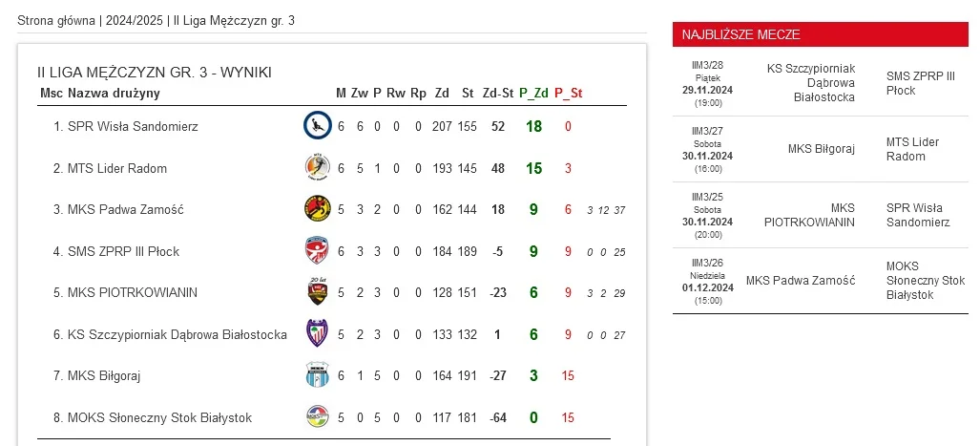Open the Strona główna breadcrumb link
The width and height of the screenshot is (980, 446).
(x=56, y=21)
